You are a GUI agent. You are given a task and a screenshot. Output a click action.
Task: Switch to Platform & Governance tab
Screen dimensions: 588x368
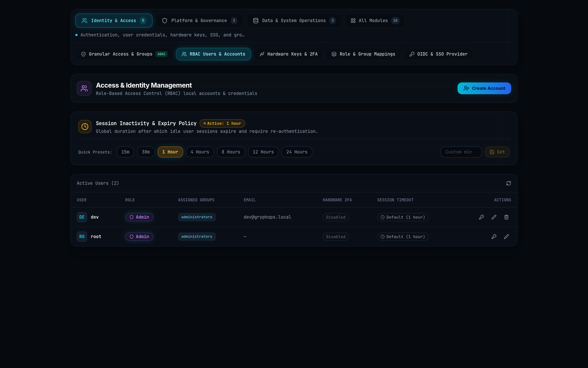(200, 21)
